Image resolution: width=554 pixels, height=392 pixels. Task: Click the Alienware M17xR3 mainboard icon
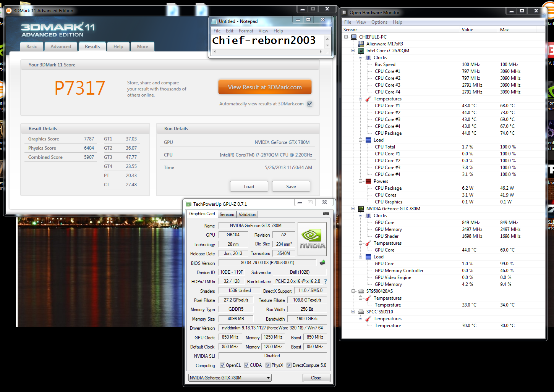click(x=361, y=44)
